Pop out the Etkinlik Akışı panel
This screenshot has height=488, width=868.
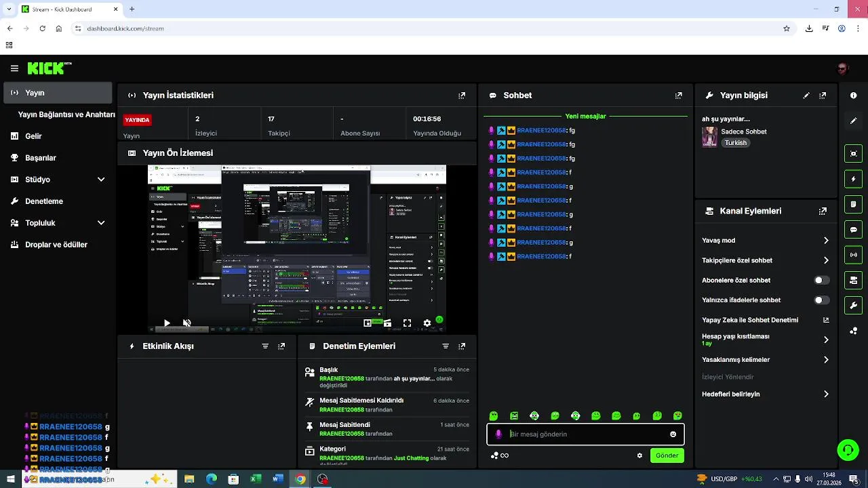point(281,346)
